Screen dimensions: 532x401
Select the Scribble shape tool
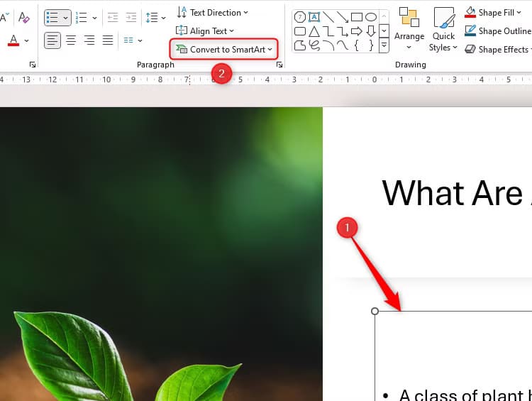(x=314, y=45)
